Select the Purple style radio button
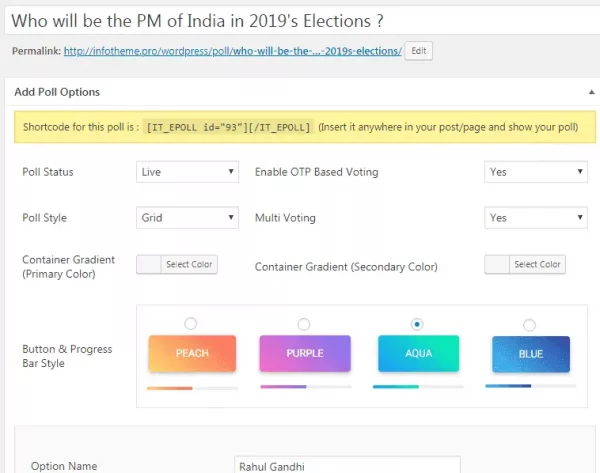600x473 pixels. tap(304, 325)
